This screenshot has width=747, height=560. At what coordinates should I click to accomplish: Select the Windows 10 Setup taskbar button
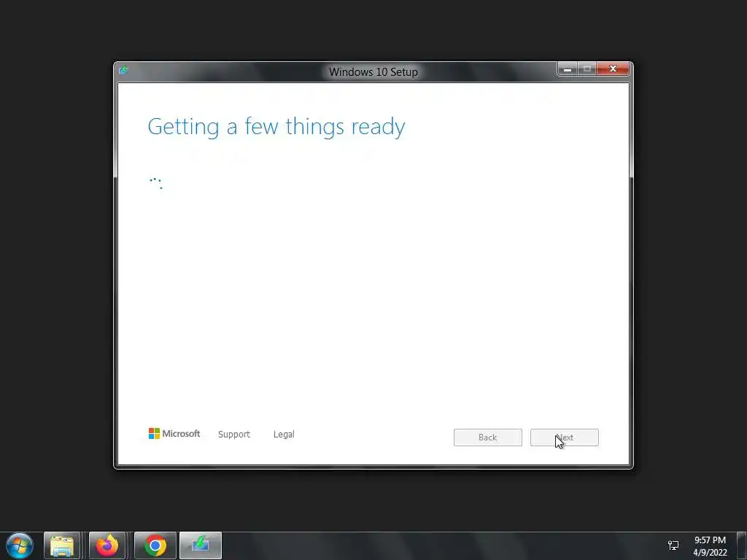[201, 545]
